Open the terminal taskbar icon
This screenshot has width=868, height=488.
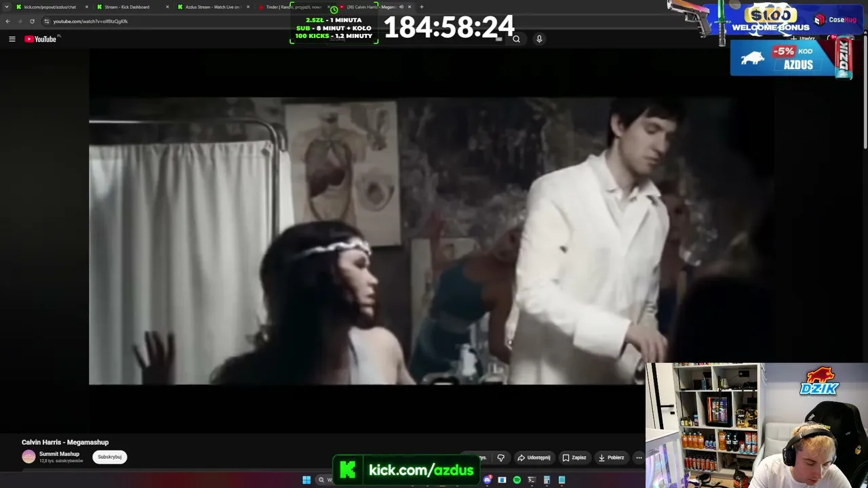click(x=532, y=480)
